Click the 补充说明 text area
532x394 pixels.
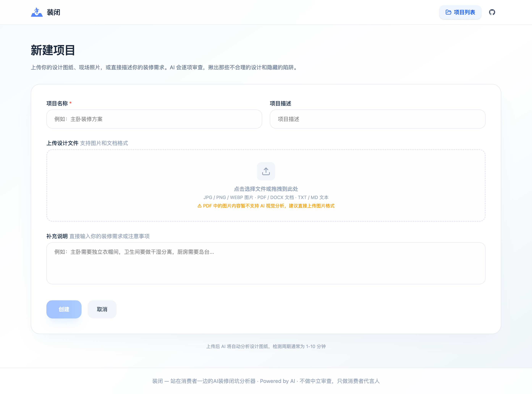pyautogui.click(x=266, y=263)
